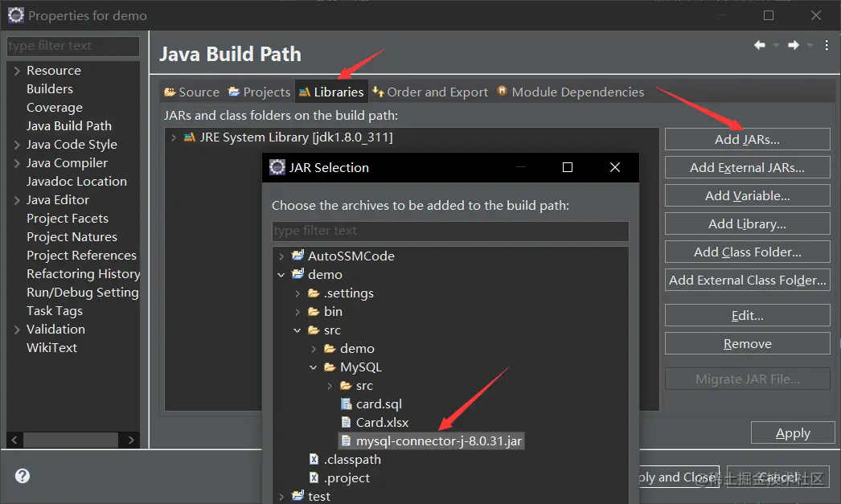Click the Add External JARs button
Viewport: 841px width, 504px height.
click(x=747, y=167)
